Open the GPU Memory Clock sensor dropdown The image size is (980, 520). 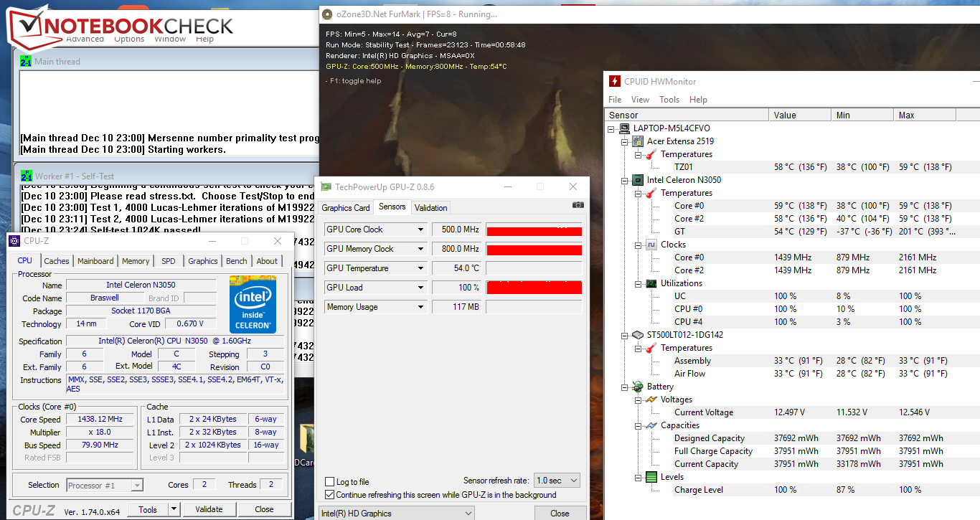tap(421, 249)
